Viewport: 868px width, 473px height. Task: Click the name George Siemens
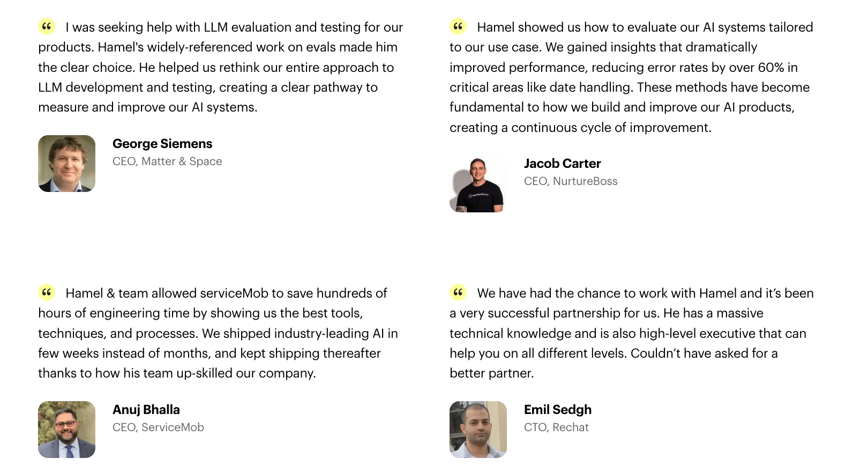[162, 144]
